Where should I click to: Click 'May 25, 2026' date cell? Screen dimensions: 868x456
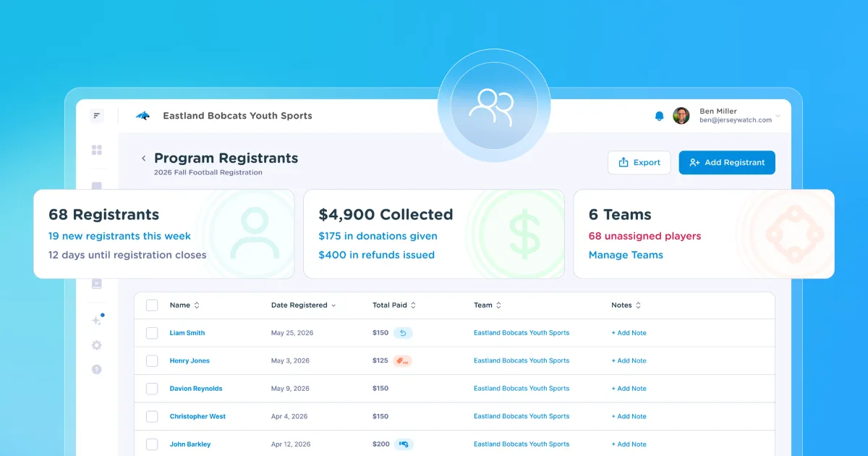coord(292,333)
